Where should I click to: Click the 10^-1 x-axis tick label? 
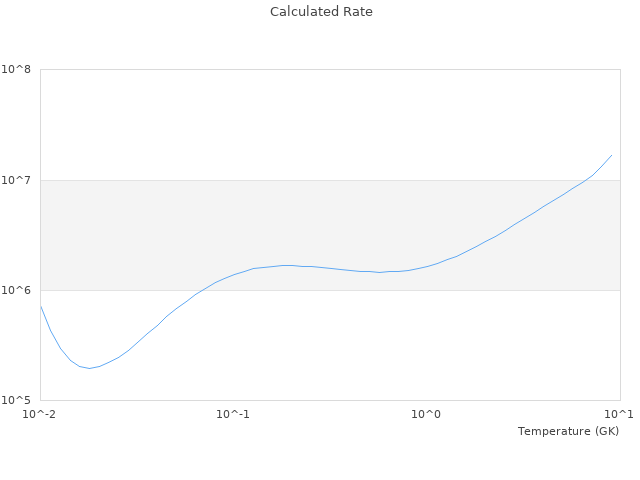point(233,414)
